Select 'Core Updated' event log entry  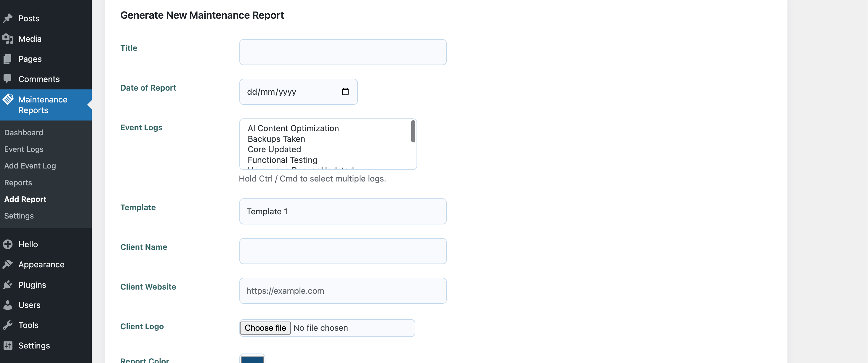pos(274,149)
